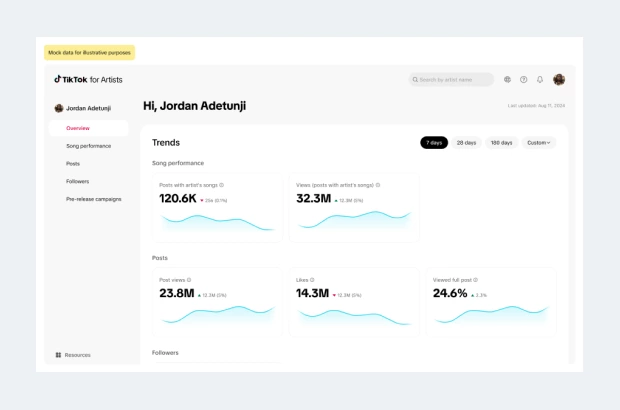Click the chart under 14.3M
Viewport: 620px width, 410px height.
click(354, 317)
